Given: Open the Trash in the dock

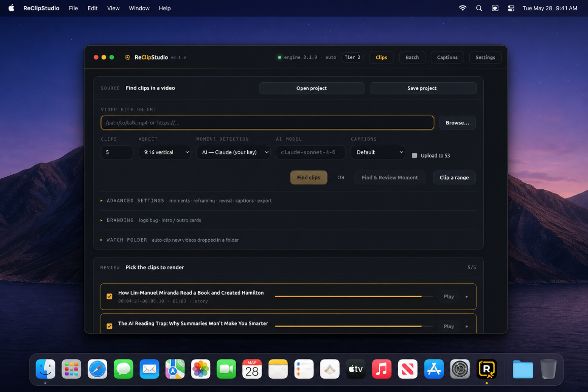Looking at the screenshot, I should [x=548, y=369].
